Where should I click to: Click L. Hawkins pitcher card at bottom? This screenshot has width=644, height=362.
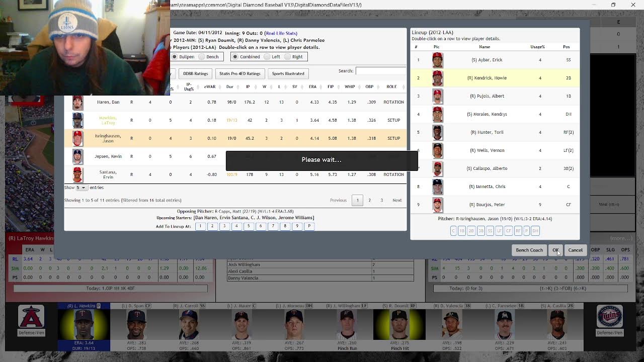pyautogui.click(x=84, y=327)
